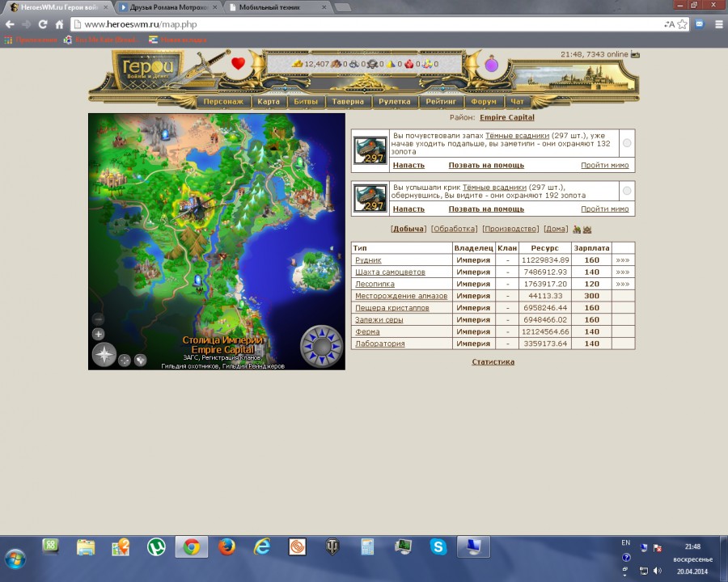Open the Битвы menu tab
The height and width of the screenshot is (582, 728).
pos(306,102)
